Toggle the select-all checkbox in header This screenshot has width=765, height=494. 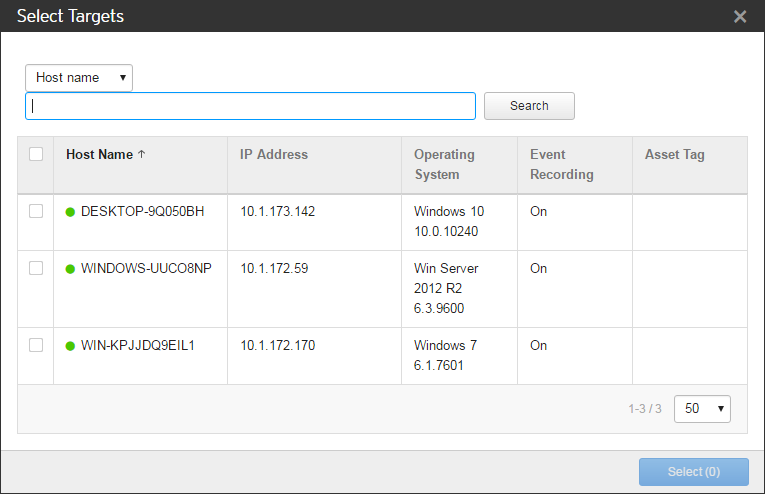pyautogui.click(x=36, y=154)
